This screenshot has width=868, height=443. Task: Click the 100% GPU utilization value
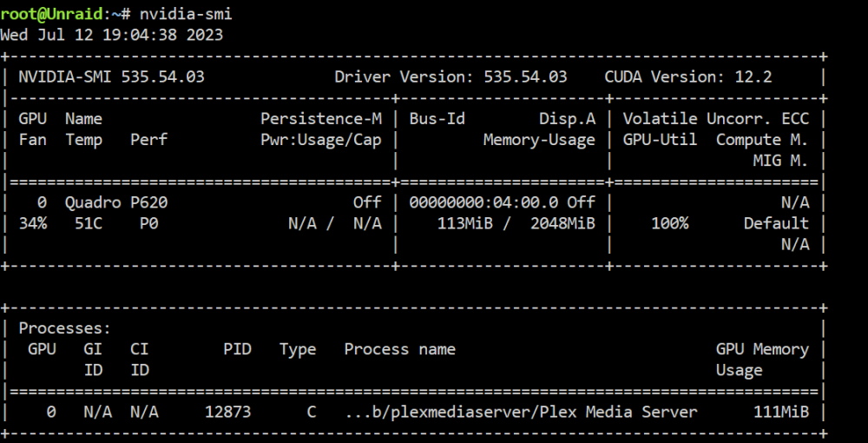click(x=669, y=224)
